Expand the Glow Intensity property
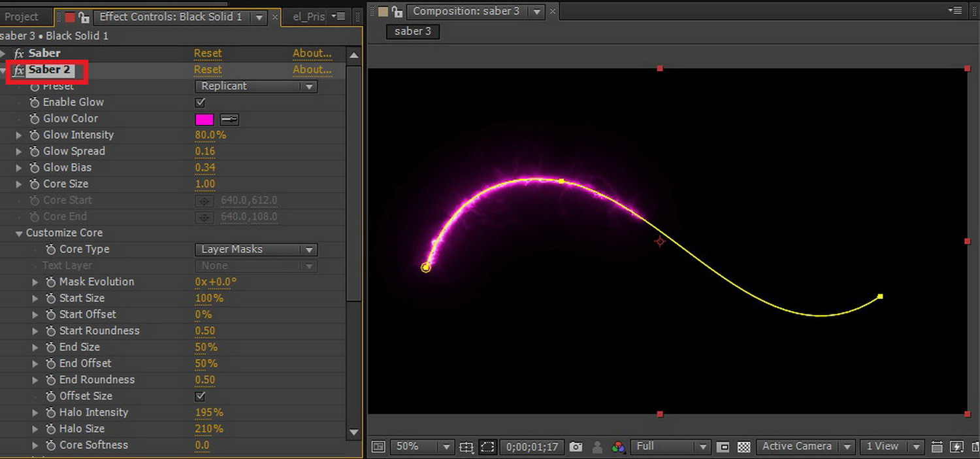The image size is (980, 459). pyautogui.click(x=19, y=135)
